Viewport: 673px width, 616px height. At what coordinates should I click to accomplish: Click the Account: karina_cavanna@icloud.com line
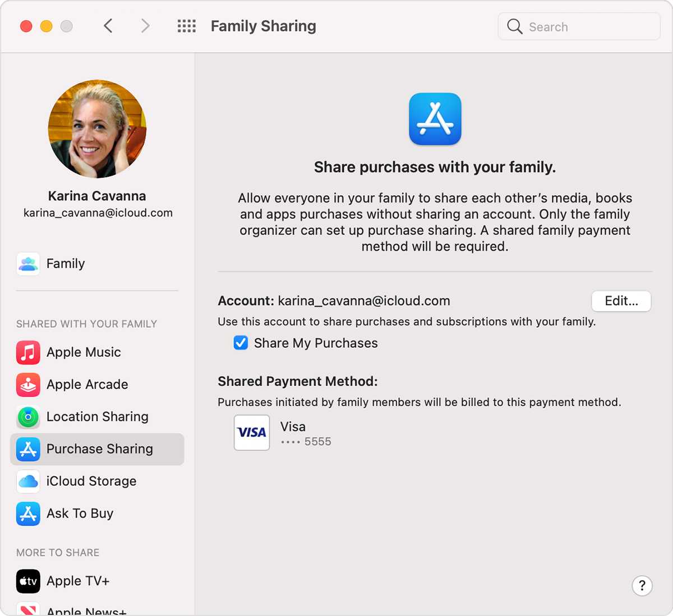[x=334, y=301]
